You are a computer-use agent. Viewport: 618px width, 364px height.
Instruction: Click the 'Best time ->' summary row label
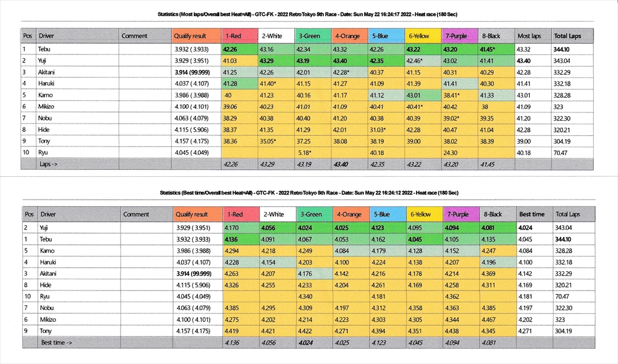click(56, 341)
